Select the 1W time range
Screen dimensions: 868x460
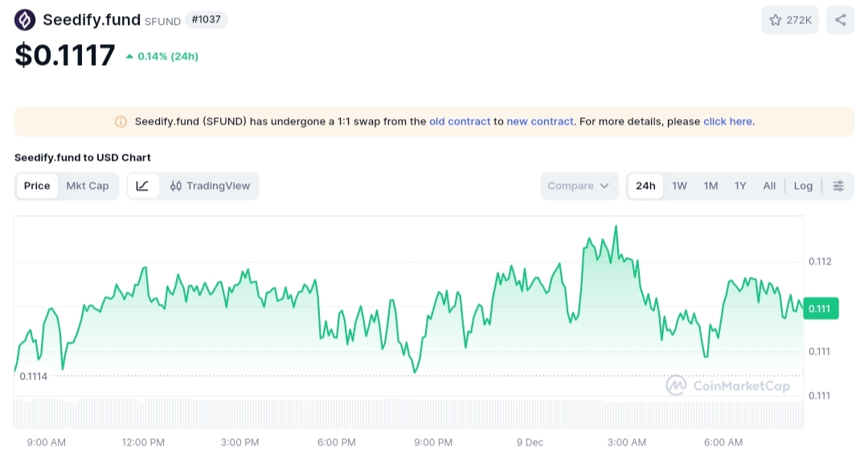pos(679,186)
